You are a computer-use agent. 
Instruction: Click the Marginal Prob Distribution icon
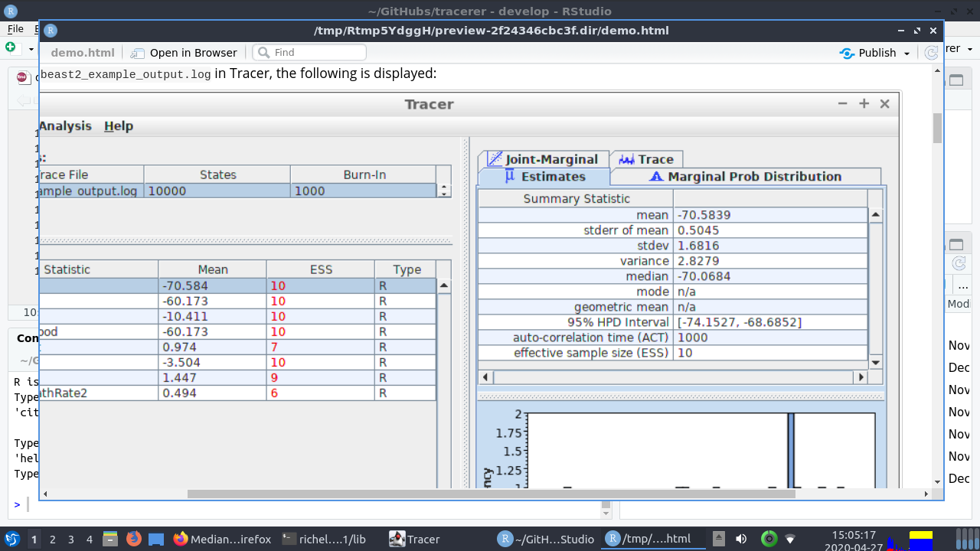click(655, 176)
